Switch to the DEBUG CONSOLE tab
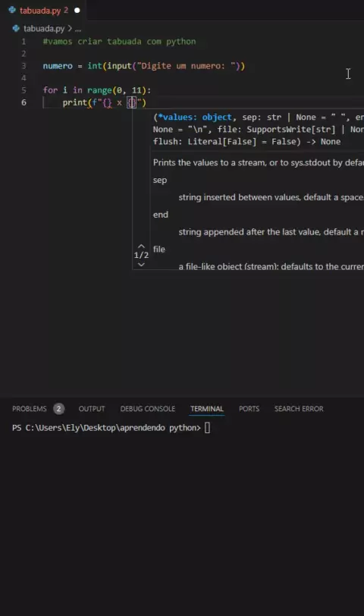This screenshot has height=616, width=364. tap(148, 409)
